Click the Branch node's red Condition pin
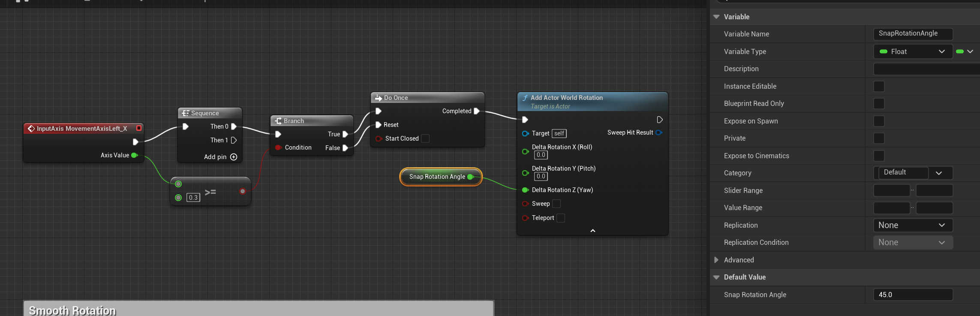The image size is (980, 316). click(278, 147)
